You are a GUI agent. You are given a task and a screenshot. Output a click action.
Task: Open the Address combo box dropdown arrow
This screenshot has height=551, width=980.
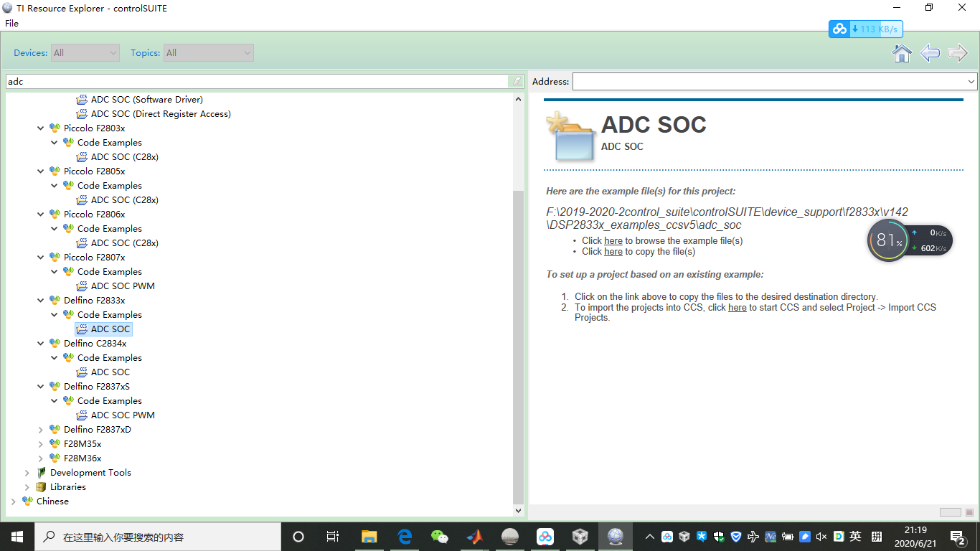tap(971, 82)
